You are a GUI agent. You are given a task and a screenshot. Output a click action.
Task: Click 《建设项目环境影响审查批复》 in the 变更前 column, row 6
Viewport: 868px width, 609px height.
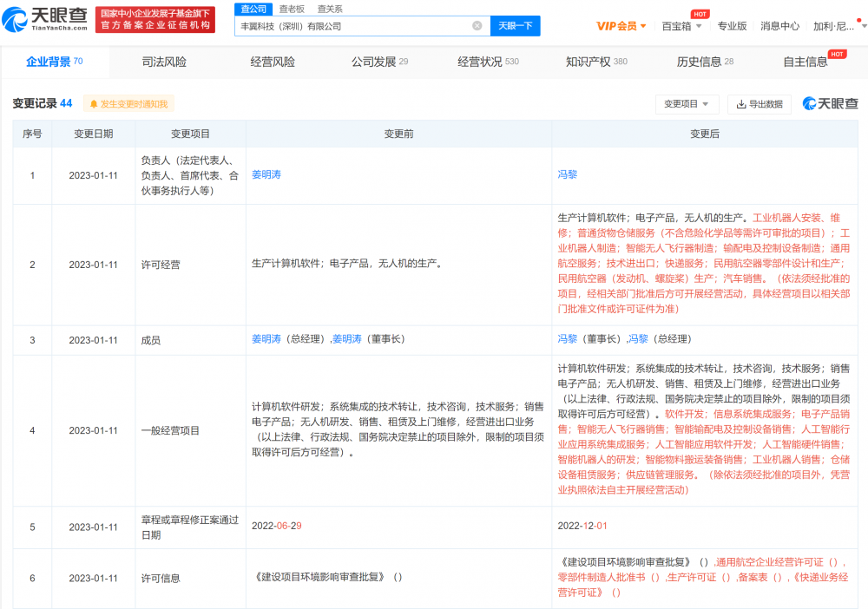(320, 578)
